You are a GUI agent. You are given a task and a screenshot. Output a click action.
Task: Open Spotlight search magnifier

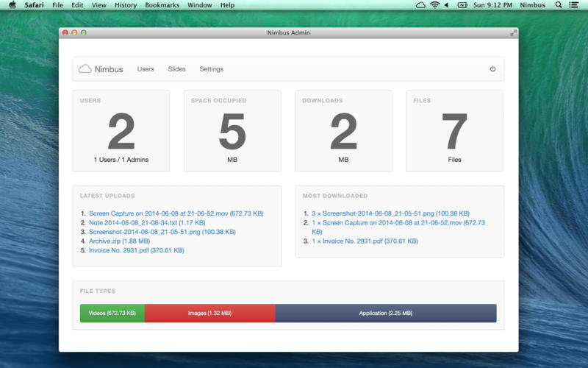559,5
